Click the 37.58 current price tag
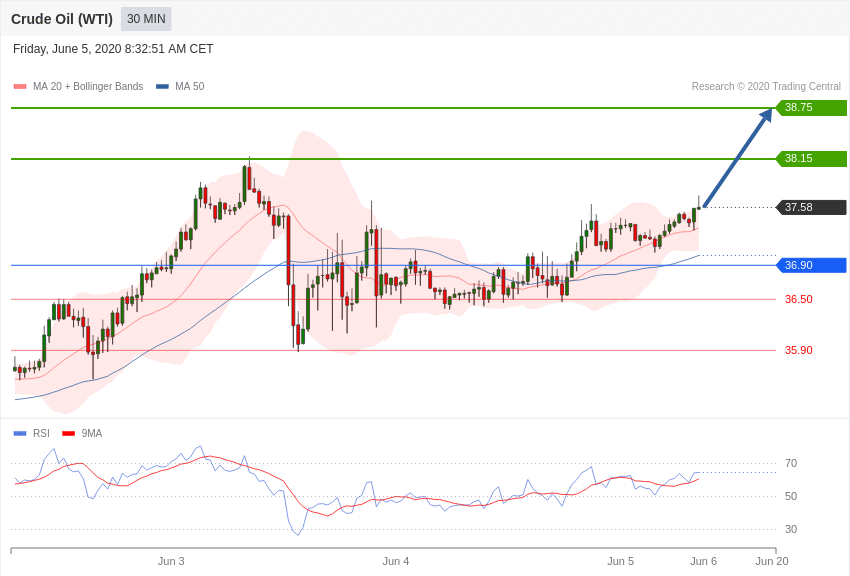Viewport: 850px width, 576px height. click(x=812, y=207)
